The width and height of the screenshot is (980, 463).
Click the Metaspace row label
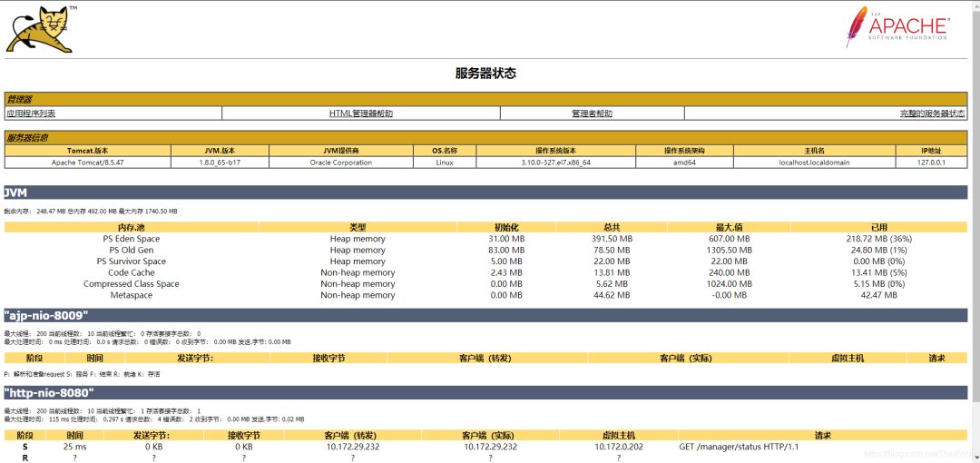(132, 295)
